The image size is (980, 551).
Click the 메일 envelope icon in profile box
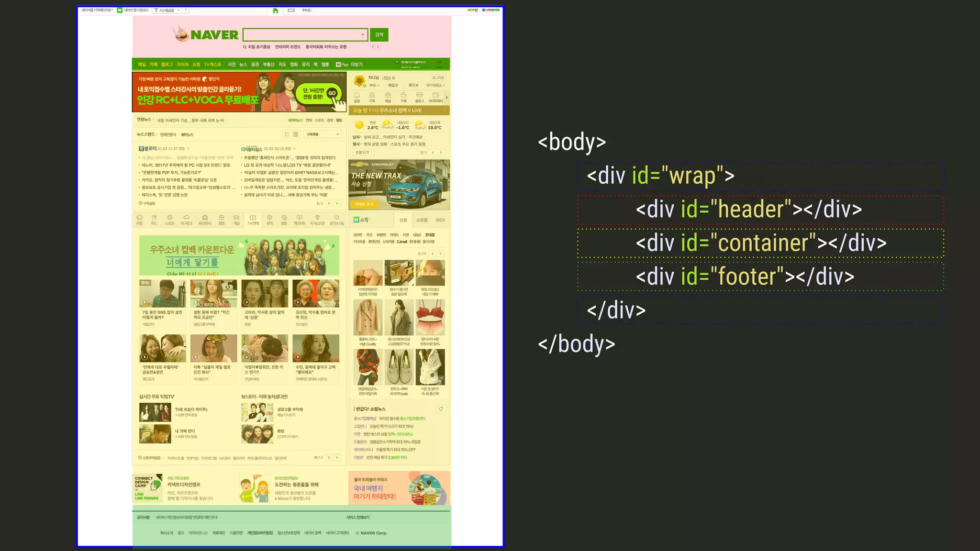(x=388, y=96)
